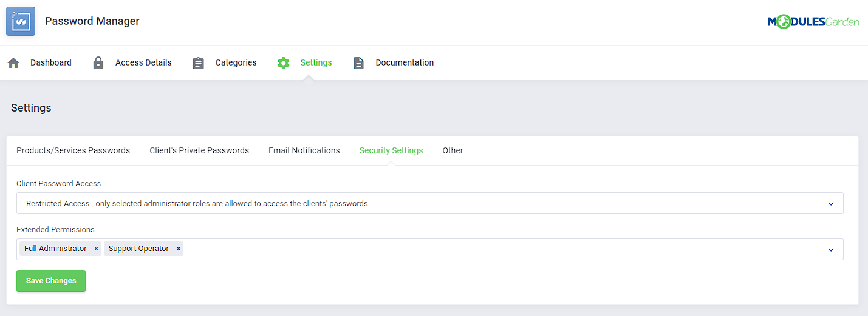Viewport: 868px width, 316px height.
Task: Click inside the Extended Permissions field
Action: coord(430,249)
